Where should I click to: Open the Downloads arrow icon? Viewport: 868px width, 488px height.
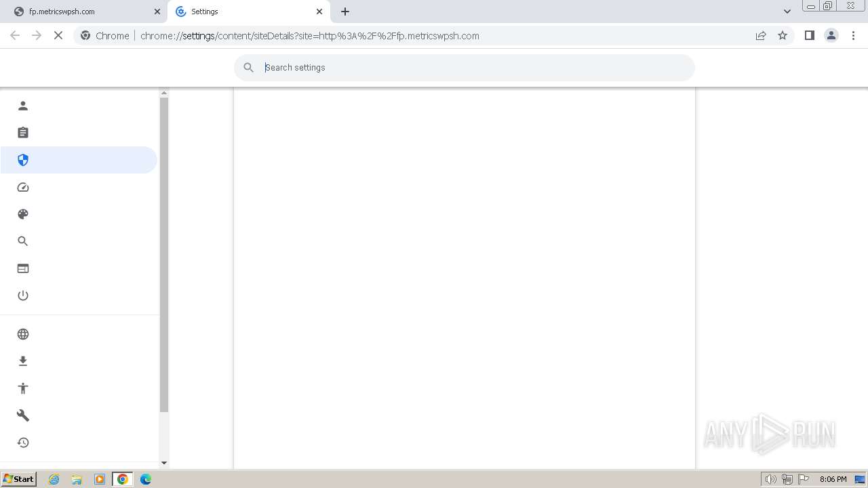point(23,361)
